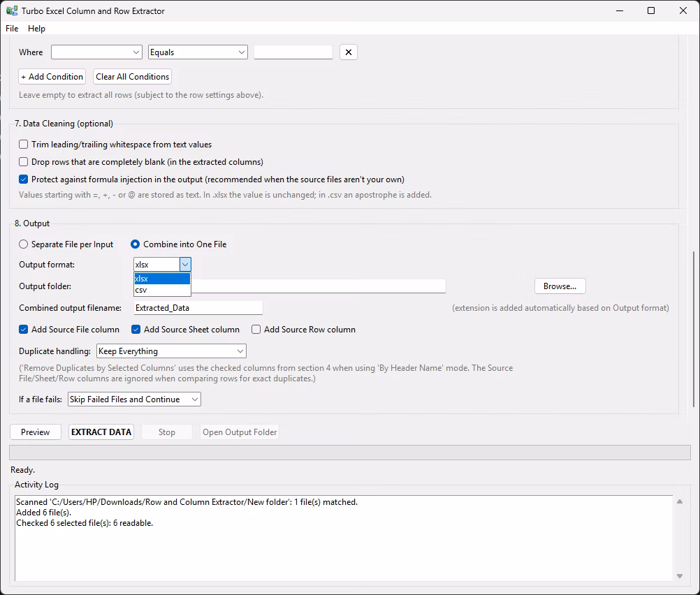Image resolution: width=700 pixels, height=595 pixels.
Task: Click Activity Log scroll up arrow
Action: click(x=680, y=501)
